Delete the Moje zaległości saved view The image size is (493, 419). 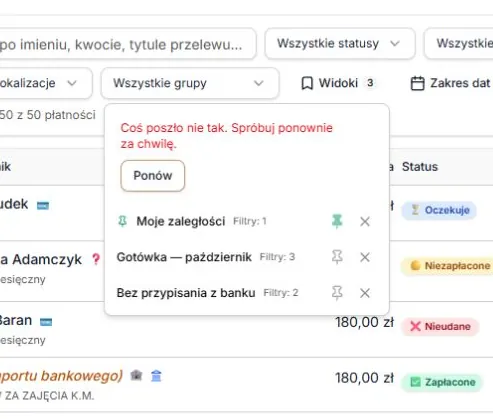coord(365,221)
